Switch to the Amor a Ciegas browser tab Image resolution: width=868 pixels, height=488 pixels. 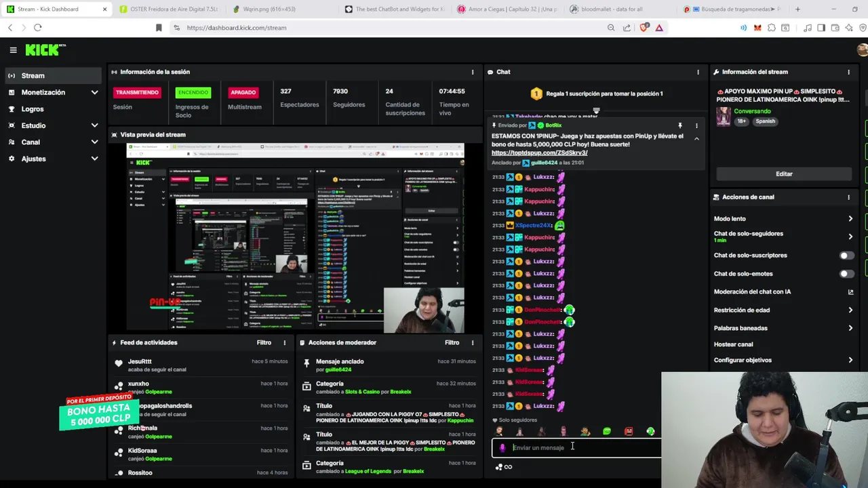coord(507,9)
